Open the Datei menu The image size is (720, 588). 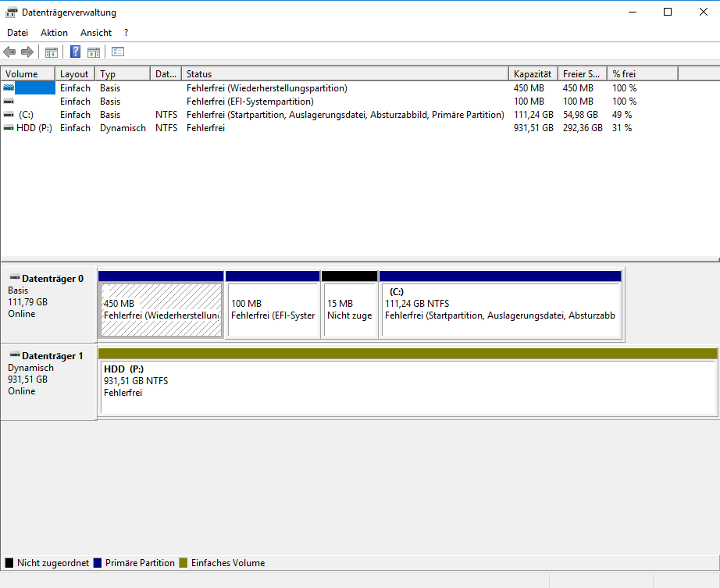tap(17, 33)
